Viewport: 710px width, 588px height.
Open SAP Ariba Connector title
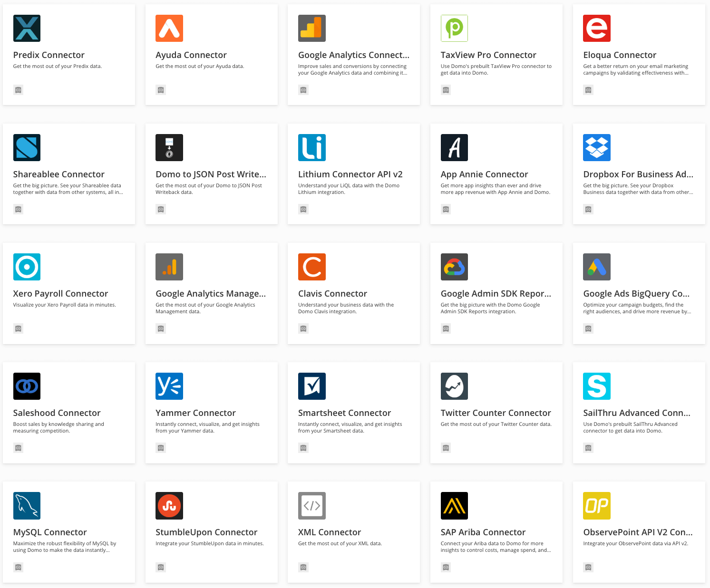click(483, 532)
